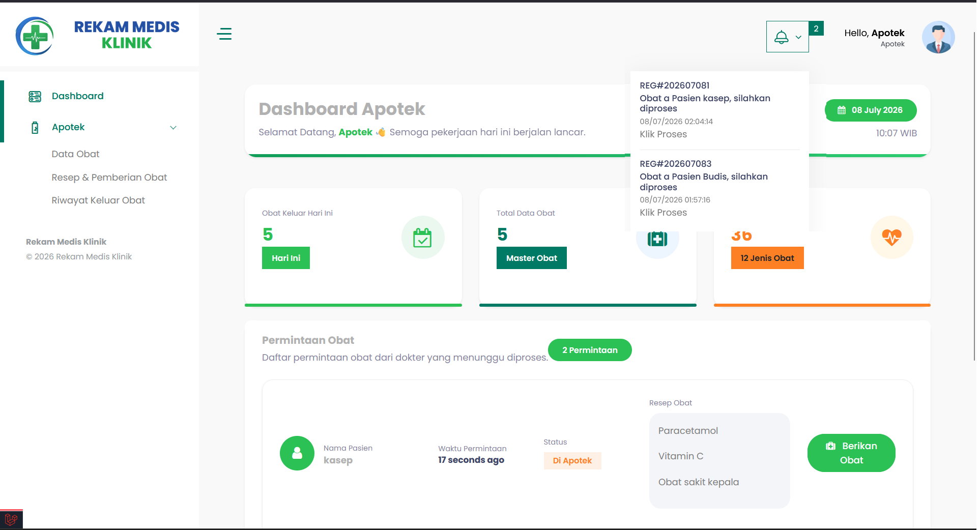
Task: Click the Laravel debugbar icon
Action: (x=11, y=519)
